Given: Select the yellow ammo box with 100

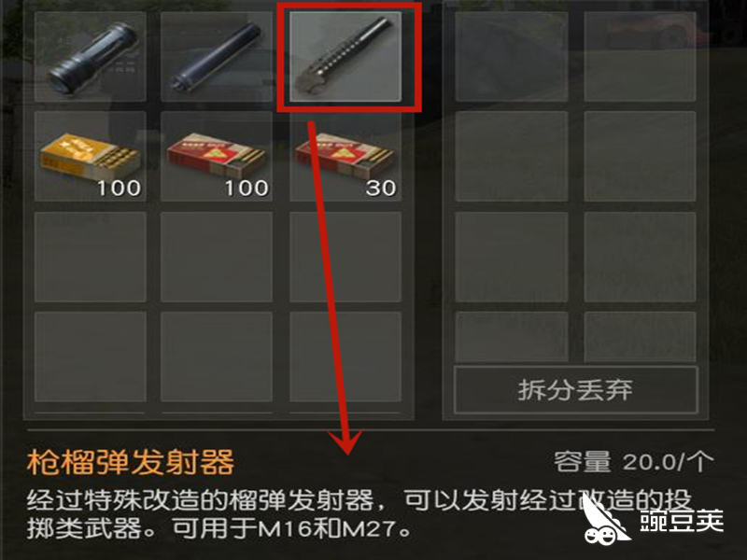Looking at the screenshot, I should [90, 157].
